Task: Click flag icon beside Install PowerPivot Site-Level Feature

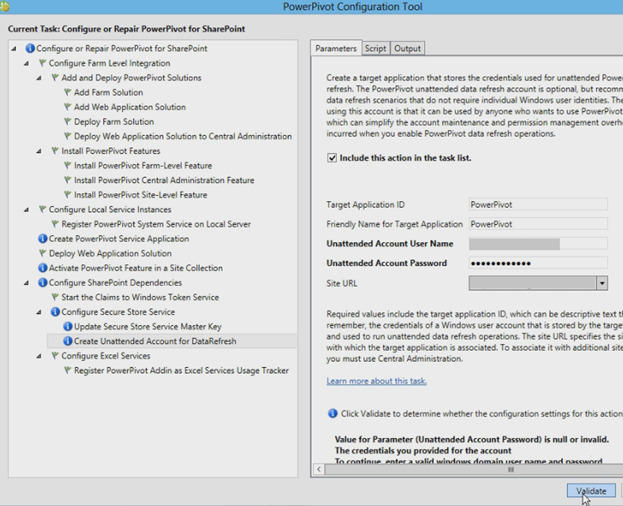Action: (x=68, y=195)
